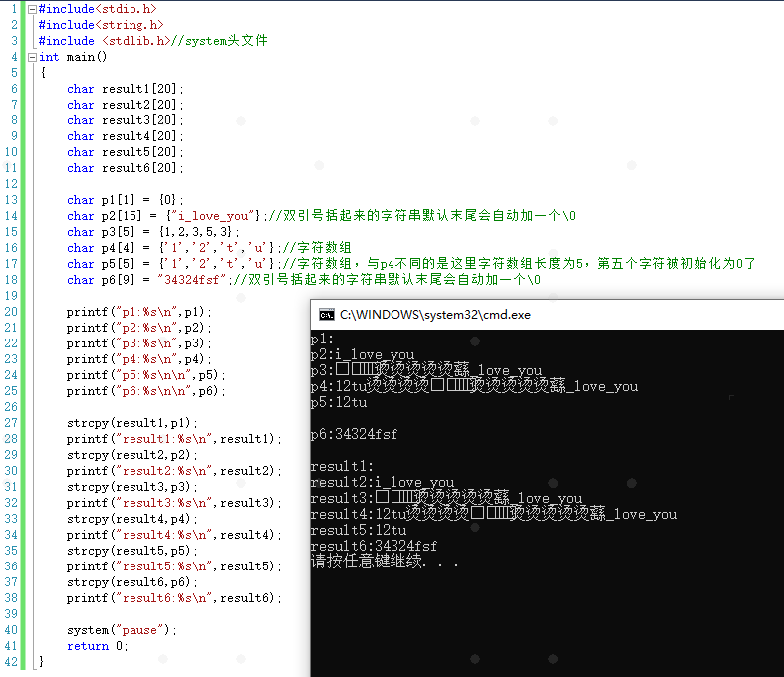Click line number 19 in gutter

coord(11,296)
